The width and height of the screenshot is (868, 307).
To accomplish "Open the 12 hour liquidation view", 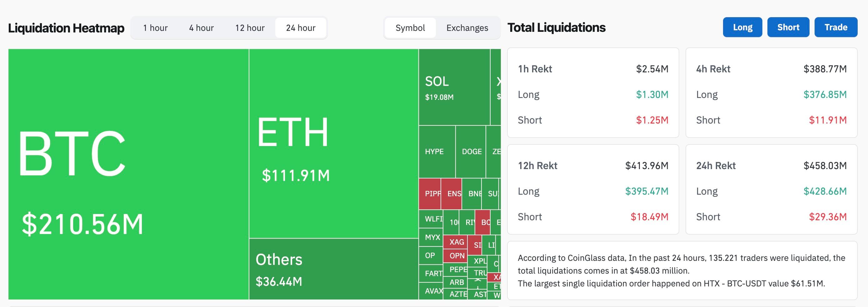I will [x=250, y=28].
